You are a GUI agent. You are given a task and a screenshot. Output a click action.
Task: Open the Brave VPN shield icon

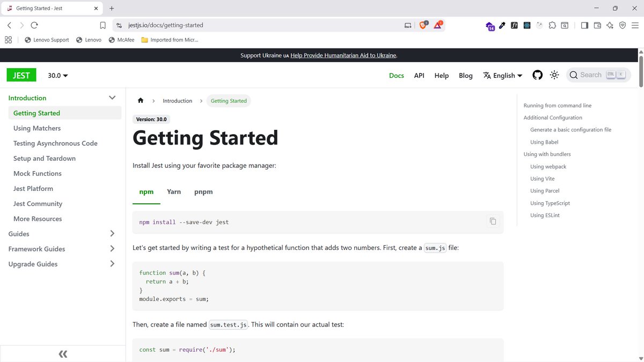623,25
